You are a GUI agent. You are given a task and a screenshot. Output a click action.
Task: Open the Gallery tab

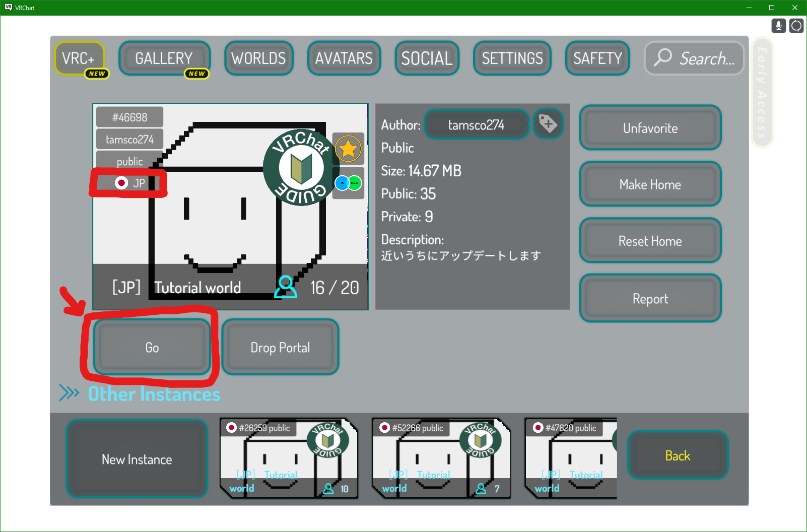coord(164,58)
